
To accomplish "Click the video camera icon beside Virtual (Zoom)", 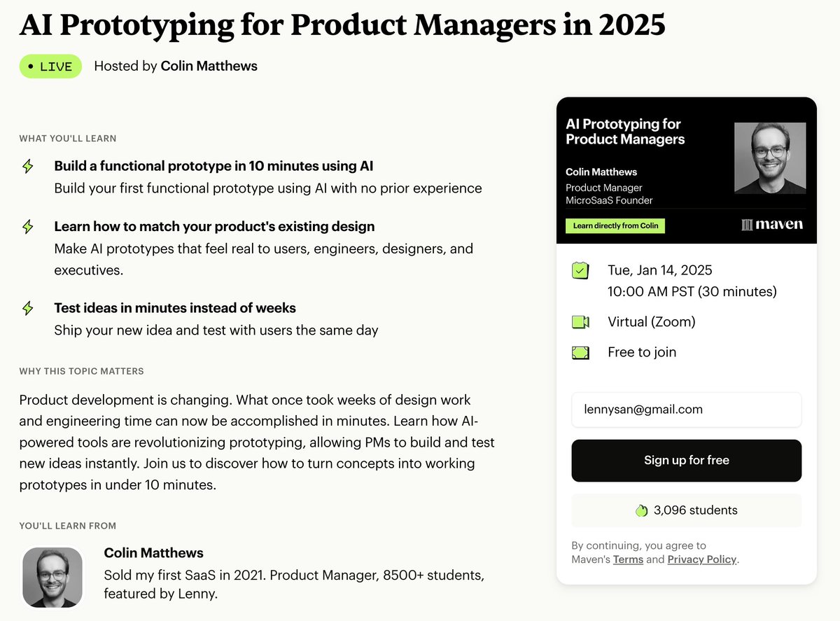I will click(580, 322).
